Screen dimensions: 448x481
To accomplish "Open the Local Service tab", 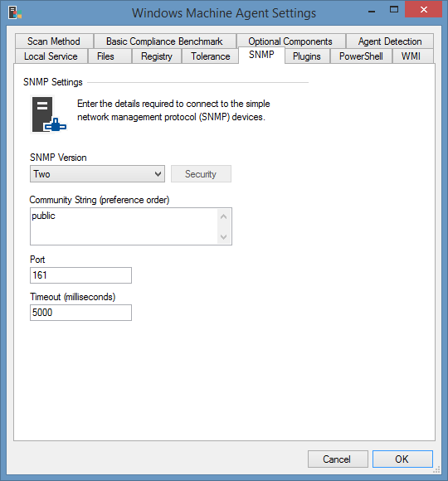I will (51, 56).
